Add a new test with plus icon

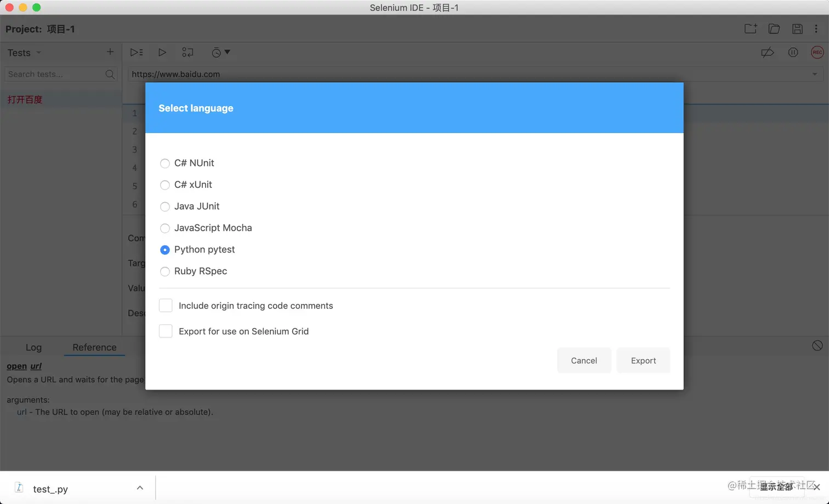click(110, 51)
